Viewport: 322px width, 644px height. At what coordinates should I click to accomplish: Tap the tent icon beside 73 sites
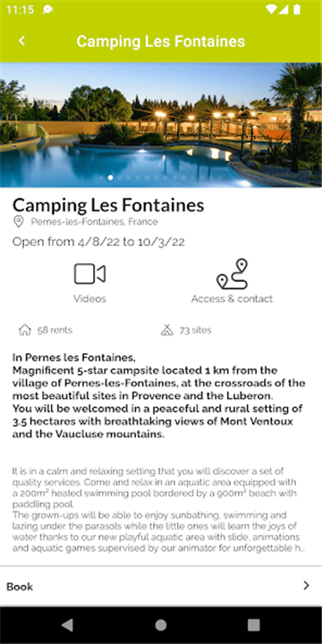coord(166,330)
